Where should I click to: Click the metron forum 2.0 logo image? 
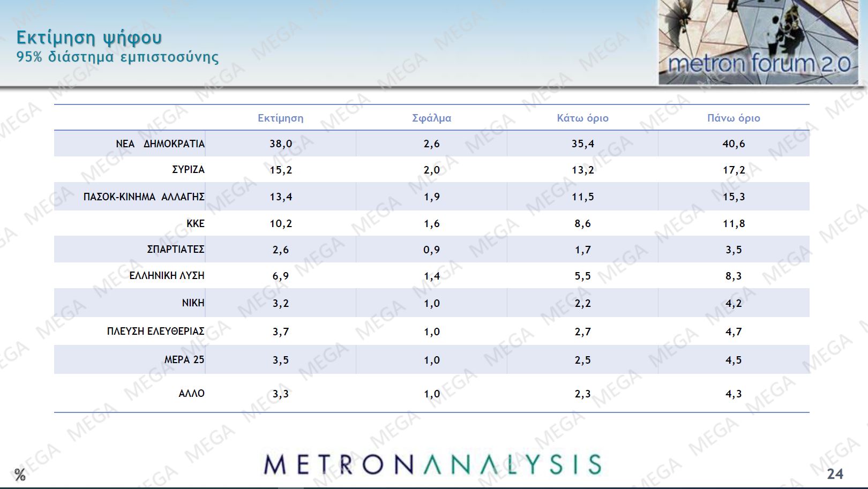758,42
